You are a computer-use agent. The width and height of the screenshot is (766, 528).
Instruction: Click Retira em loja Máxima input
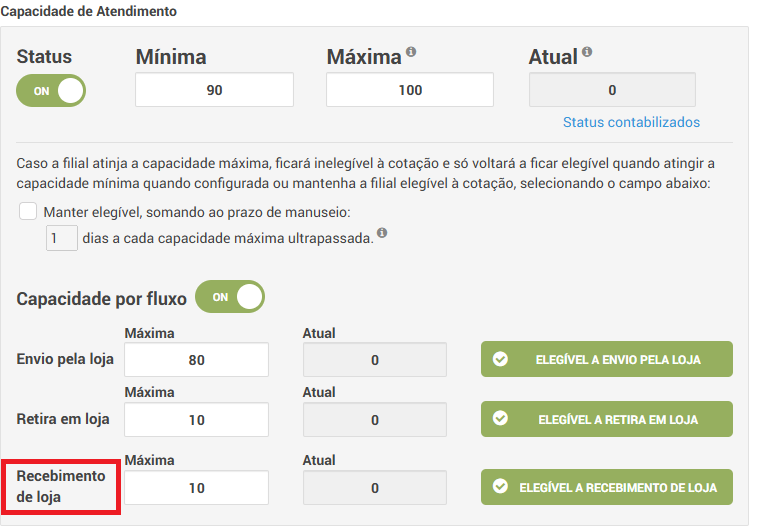(x=196, y=420)
